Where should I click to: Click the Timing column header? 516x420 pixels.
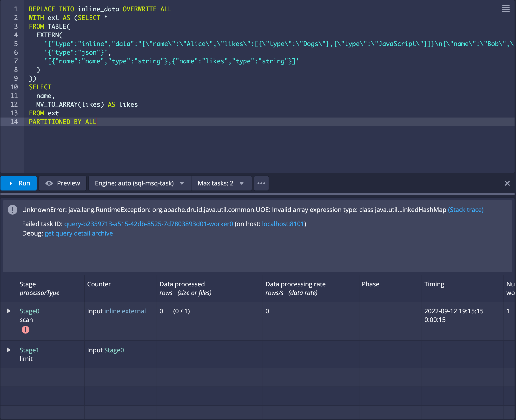pyautogui.click(x=434, y=284)
